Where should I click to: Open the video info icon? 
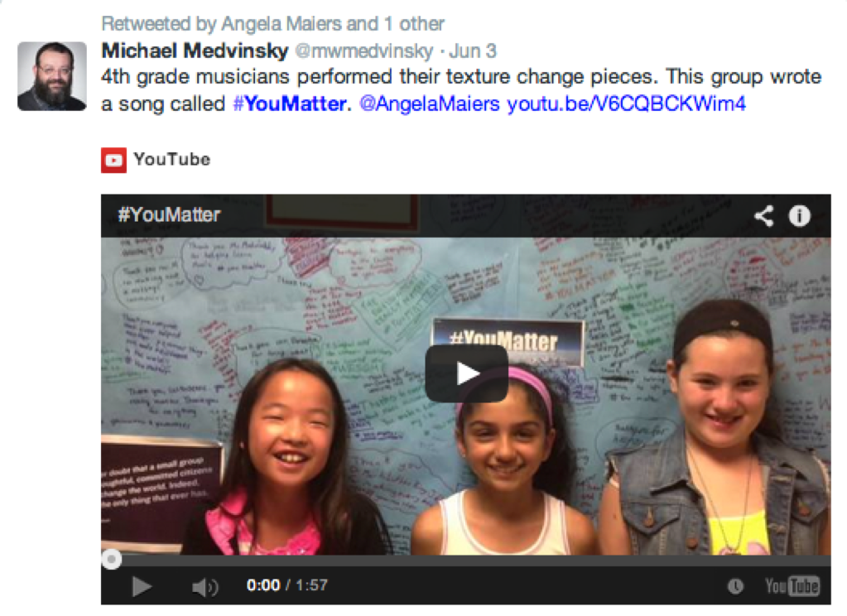point(800,215)
